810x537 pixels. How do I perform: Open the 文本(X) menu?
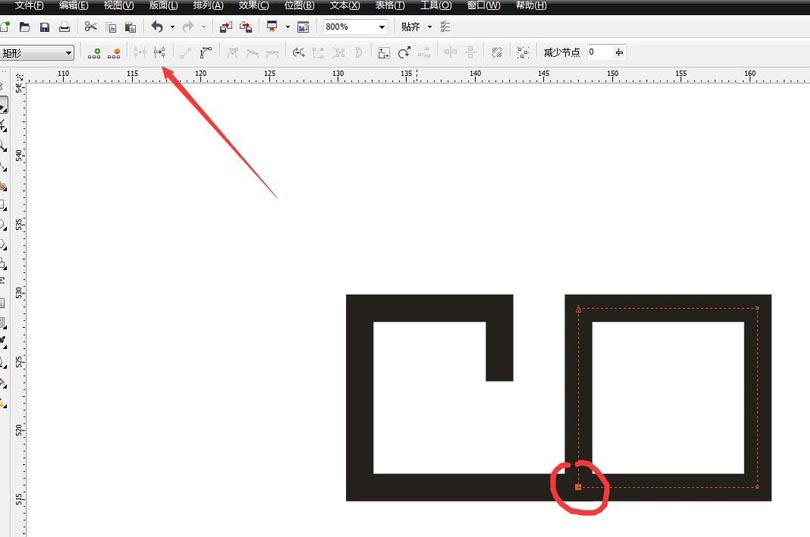tap(345, 5)
